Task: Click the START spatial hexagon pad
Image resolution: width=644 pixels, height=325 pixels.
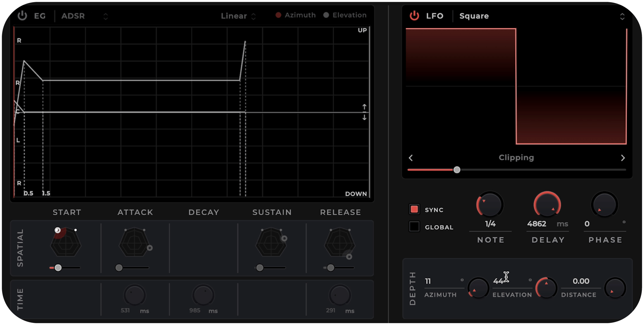Action: (x=65, y=243)
